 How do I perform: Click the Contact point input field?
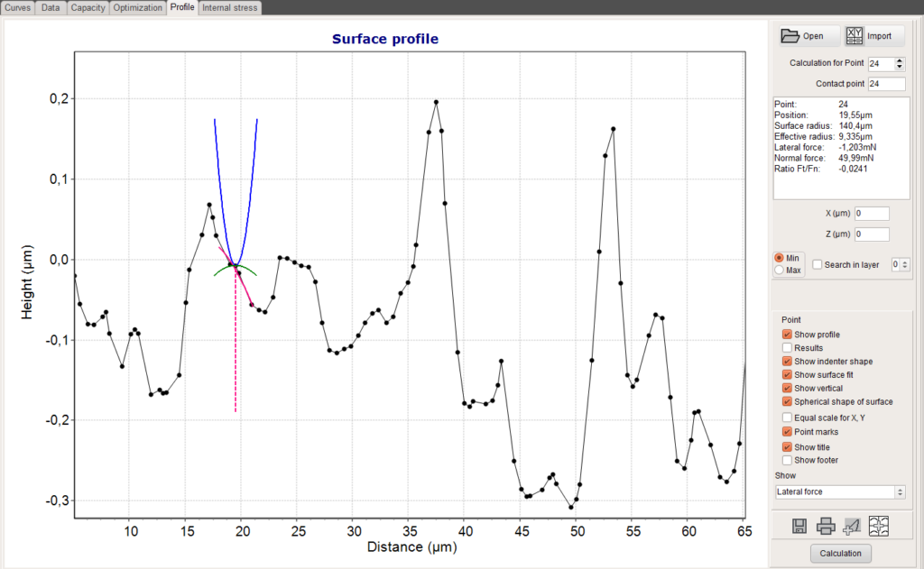pyautogui.click(x=886, y=84)
